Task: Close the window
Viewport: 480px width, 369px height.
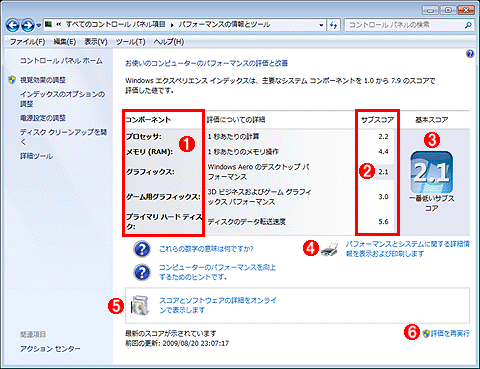Action: tap(466, 10)
